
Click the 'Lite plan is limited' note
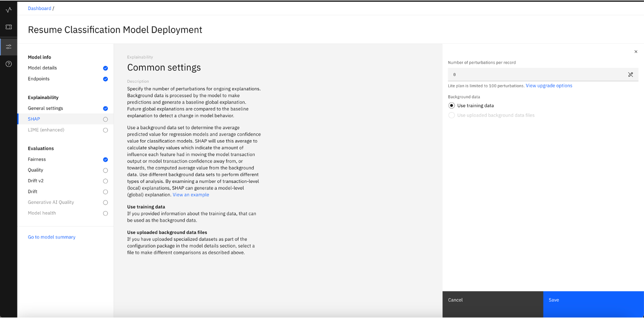(486, 86)
